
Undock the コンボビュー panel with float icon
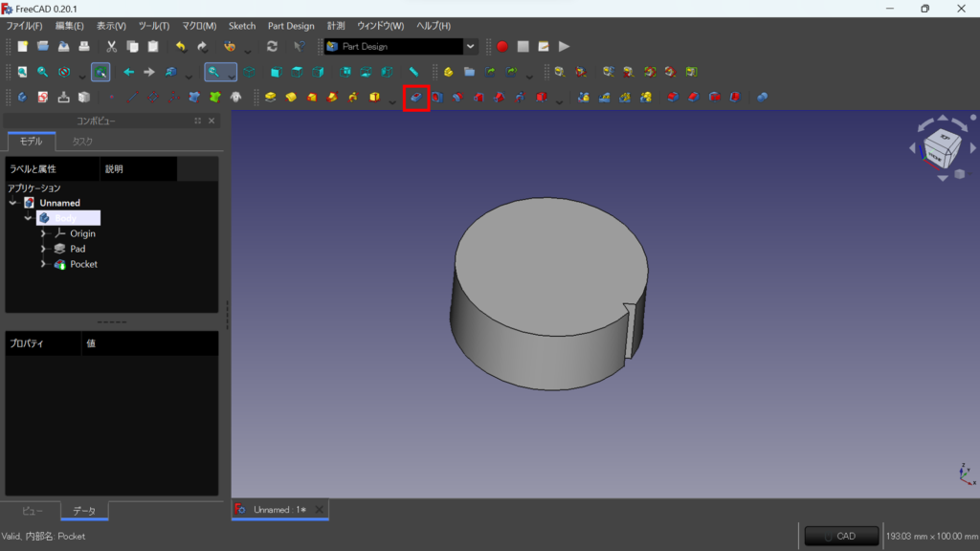tap(197, 121)
